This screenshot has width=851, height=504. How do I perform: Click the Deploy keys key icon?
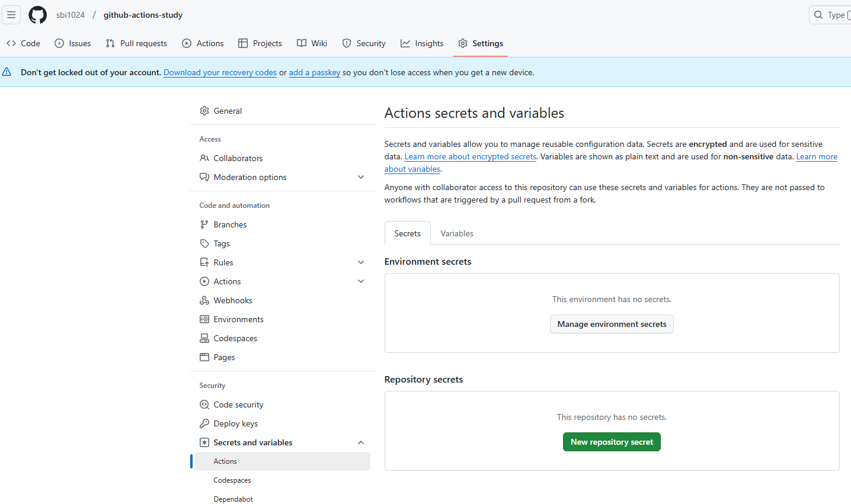(x=204, y=423)
